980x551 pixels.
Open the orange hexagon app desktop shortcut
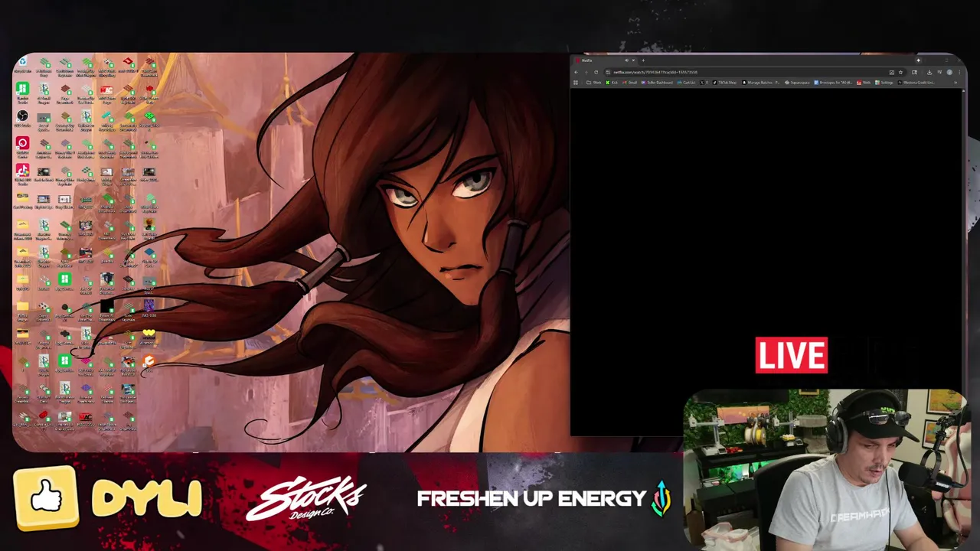pyautogui.click(x=149, y=364)
